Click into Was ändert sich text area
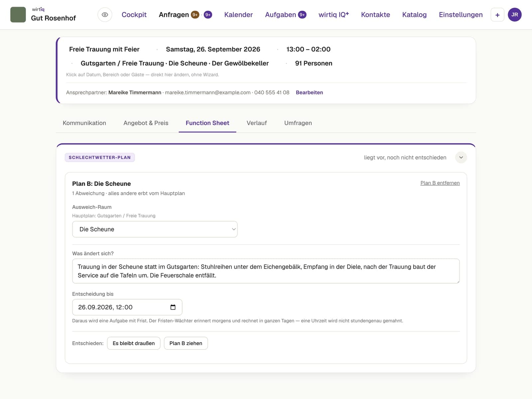 (x=266, y=271)
